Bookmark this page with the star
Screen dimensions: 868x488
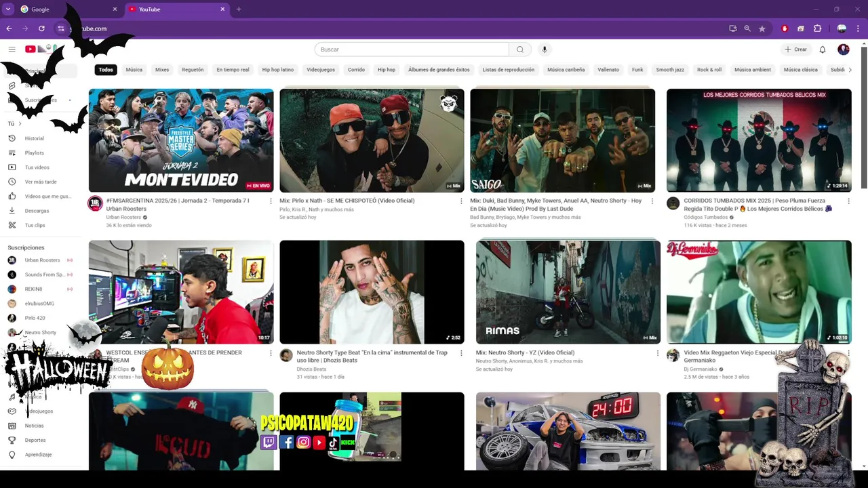pos(762,28)
